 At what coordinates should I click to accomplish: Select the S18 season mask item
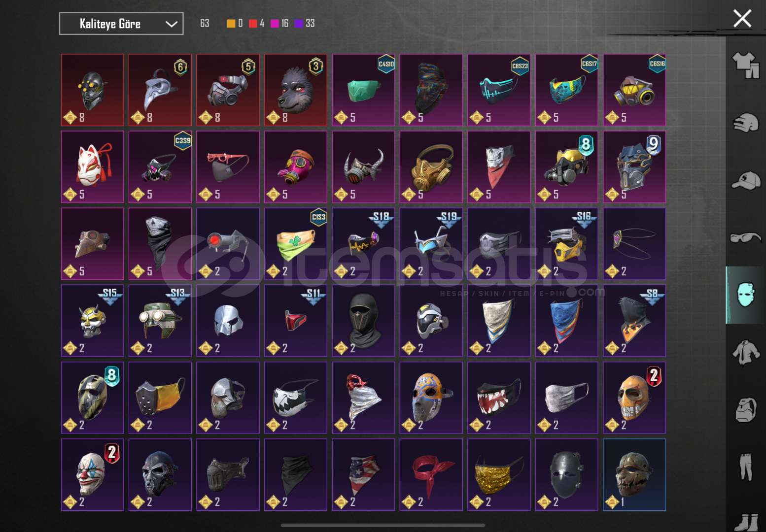363,244
